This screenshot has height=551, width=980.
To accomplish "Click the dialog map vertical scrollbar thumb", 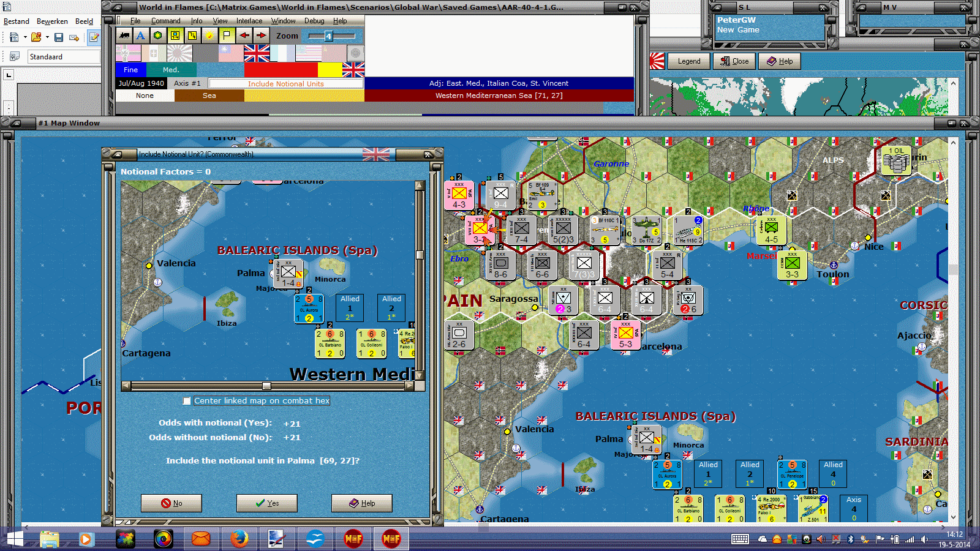I will point(420,255).
